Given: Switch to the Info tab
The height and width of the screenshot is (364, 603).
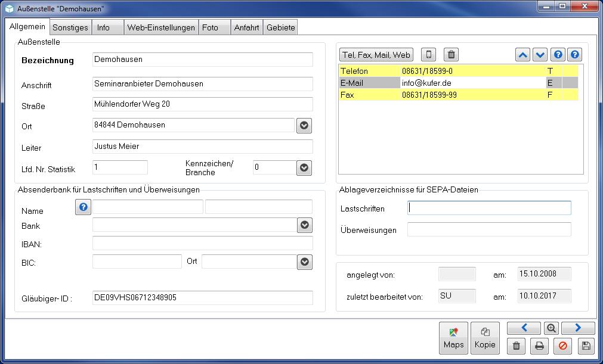Looking at the screenshot, I should click(x=108, y=27).
